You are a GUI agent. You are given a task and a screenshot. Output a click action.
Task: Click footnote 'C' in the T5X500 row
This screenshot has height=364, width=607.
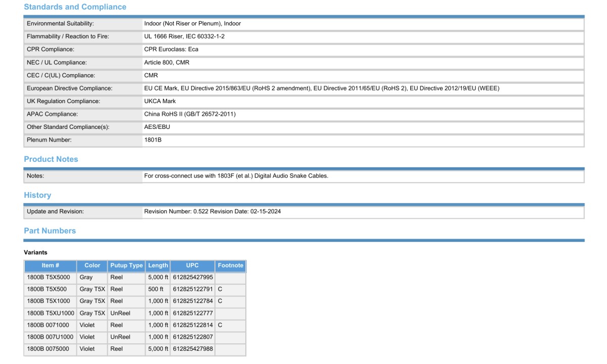(x=220, y=289)
